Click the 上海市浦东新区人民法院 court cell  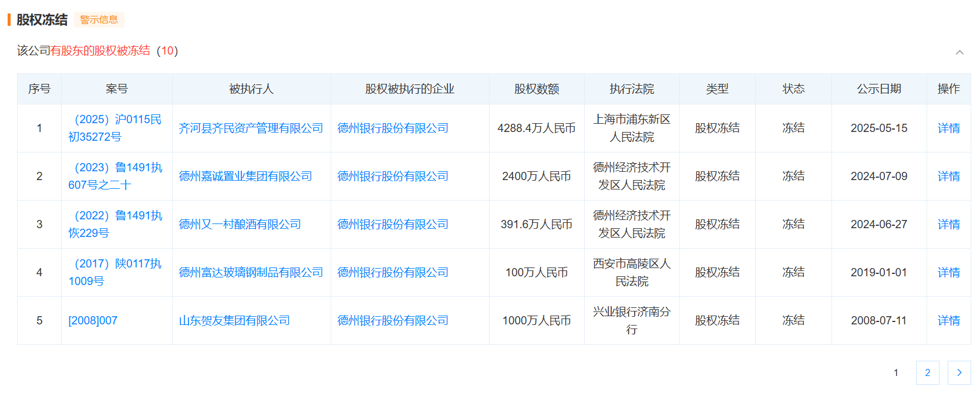point(632,128)
